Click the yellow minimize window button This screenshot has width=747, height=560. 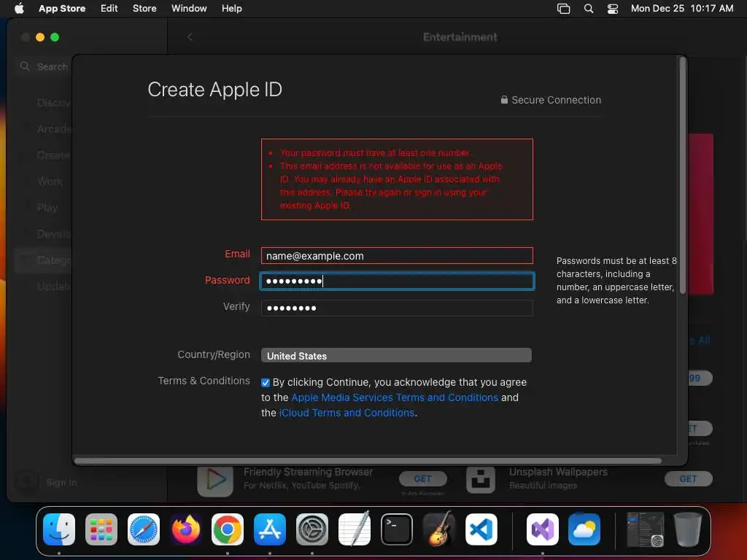(x=40, y=37)
